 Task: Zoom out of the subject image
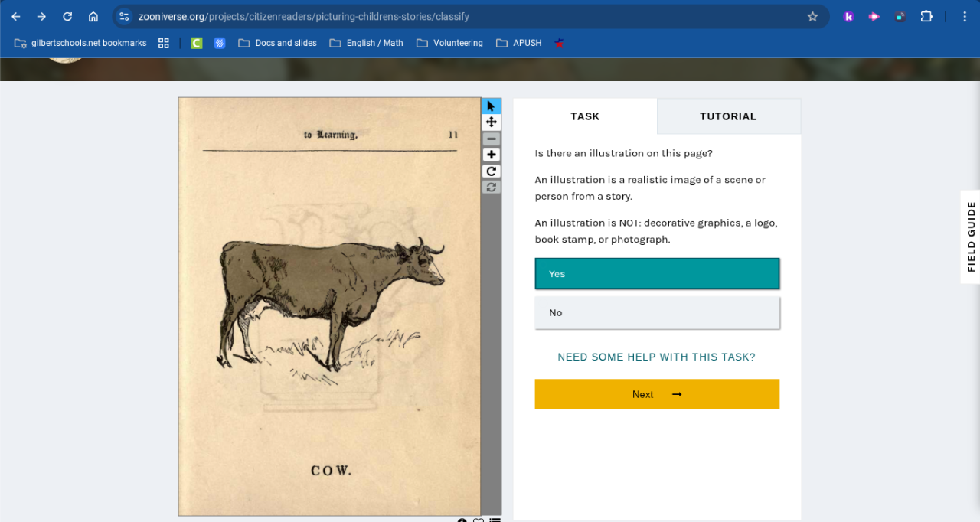tap(491, 139)
